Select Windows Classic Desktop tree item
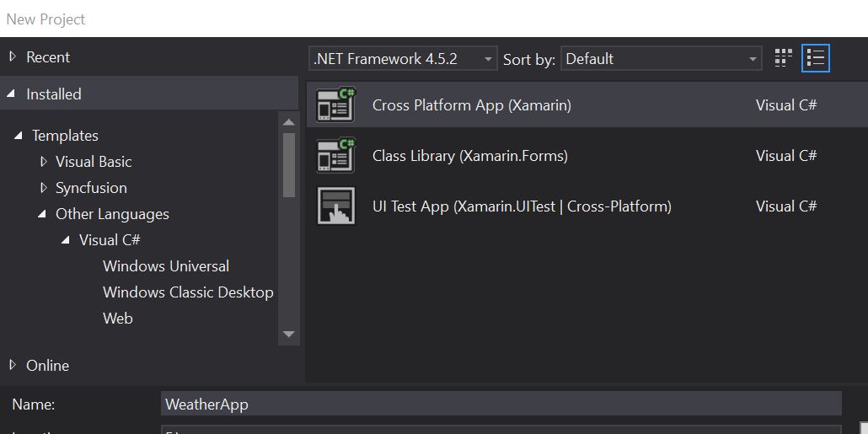 188,292
